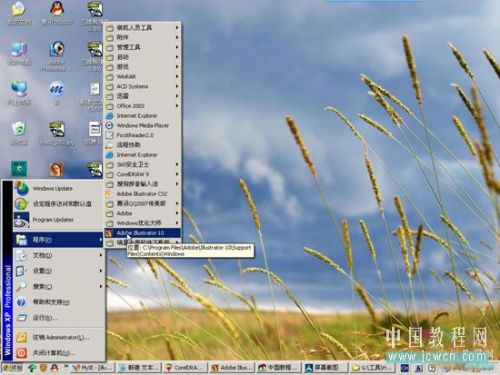Click the red shut down computer icon
Image resolution: width=500 pixels, height=375 pixels.
21,353
